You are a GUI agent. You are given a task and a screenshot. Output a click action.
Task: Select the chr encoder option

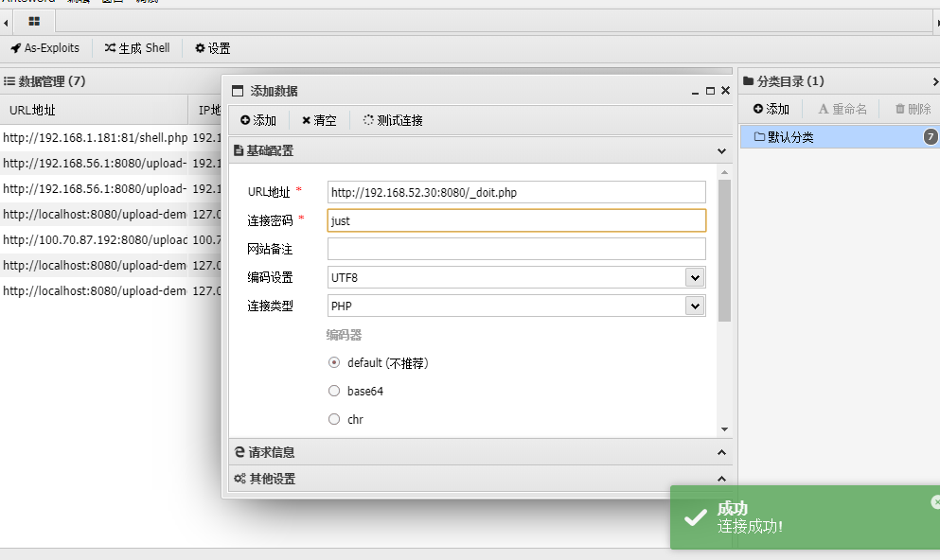coord(334,419)
